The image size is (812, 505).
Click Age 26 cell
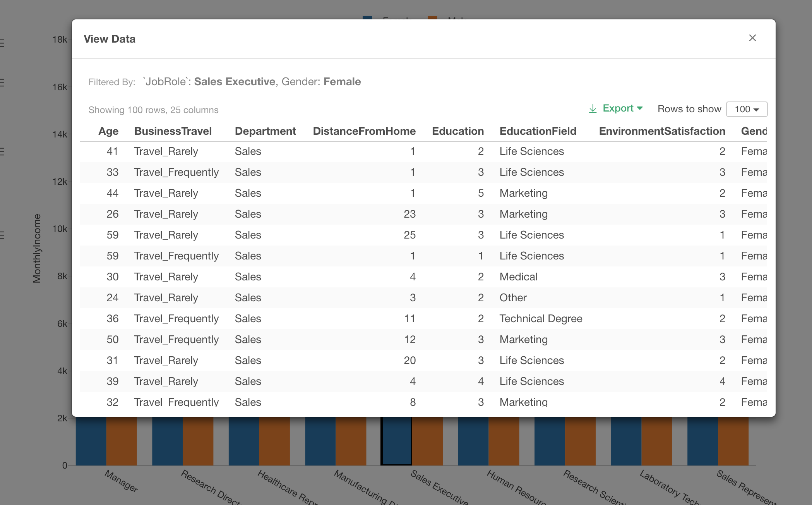point(112,214)
